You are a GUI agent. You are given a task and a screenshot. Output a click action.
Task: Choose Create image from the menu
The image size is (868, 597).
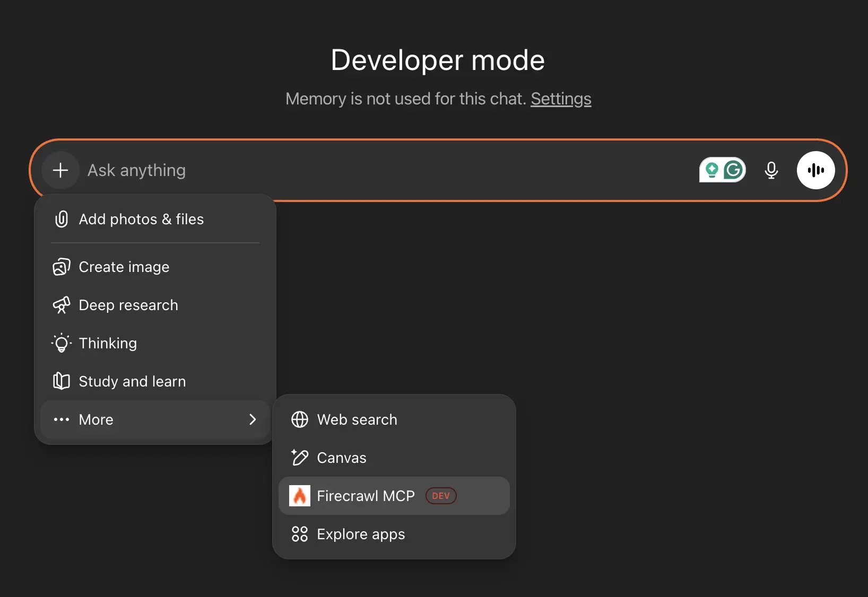coord(155,267)
